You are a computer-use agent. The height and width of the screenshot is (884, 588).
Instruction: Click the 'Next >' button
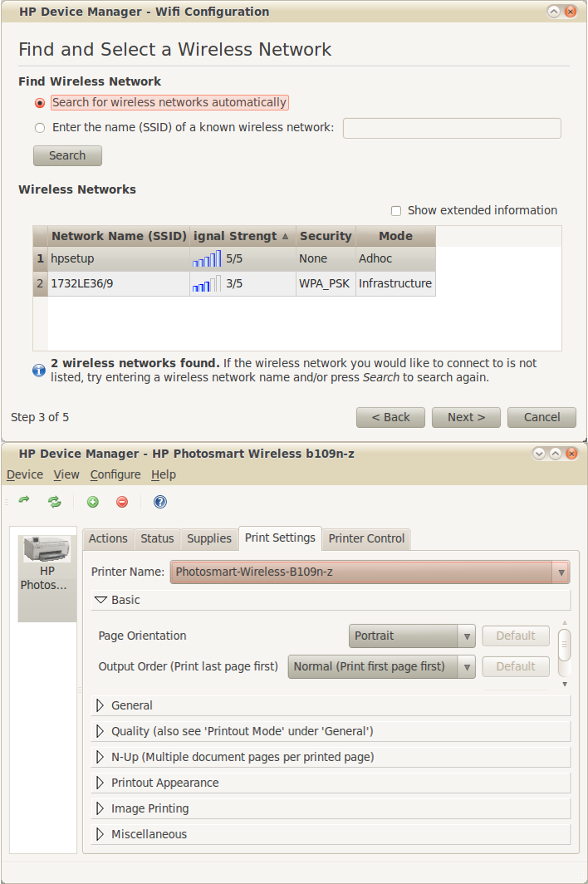coord(466,417)
